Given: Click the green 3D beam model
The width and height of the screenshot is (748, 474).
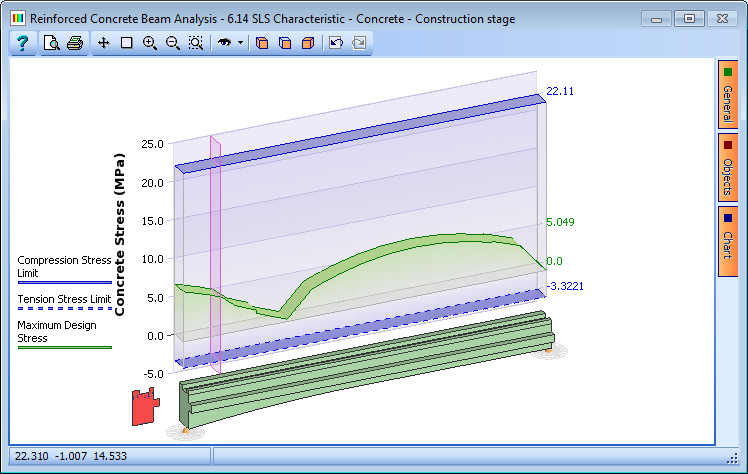Looking at the screenshot, I should pyautogui.click(x=367, y=370).
